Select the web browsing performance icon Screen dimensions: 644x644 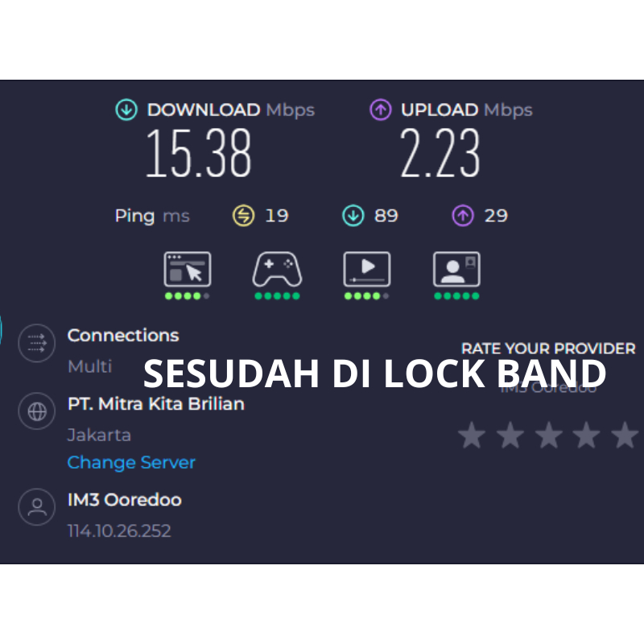tap(188, 270)
